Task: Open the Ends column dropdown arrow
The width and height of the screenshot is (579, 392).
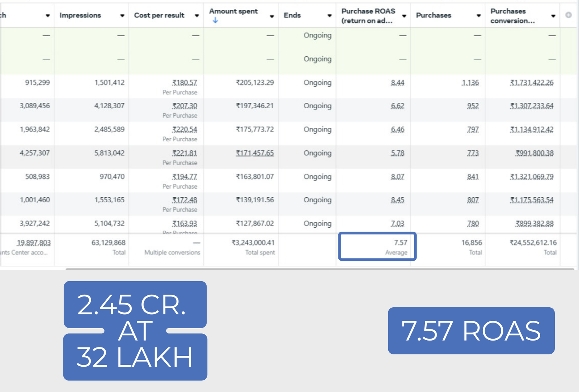Action: [329, 16]
